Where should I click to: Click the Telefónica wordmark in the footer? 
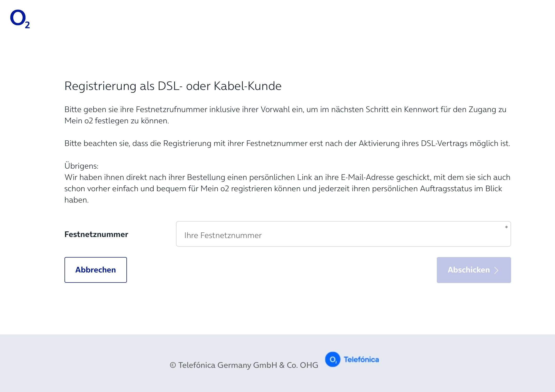coord(361,360)
